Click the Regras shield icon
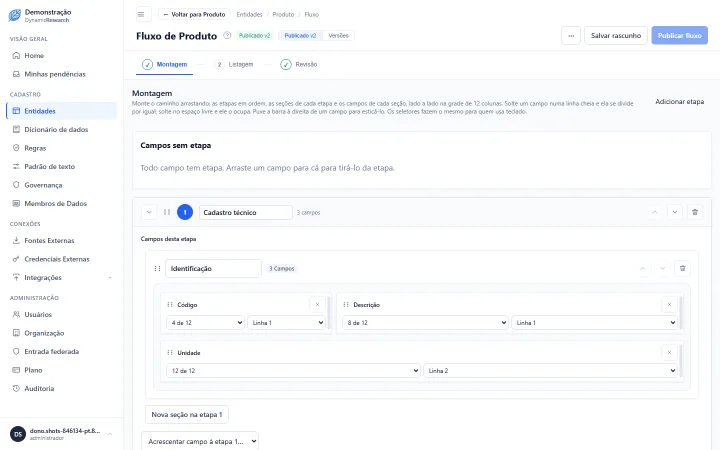Viewport: 720px width, 450px height. 16,148
